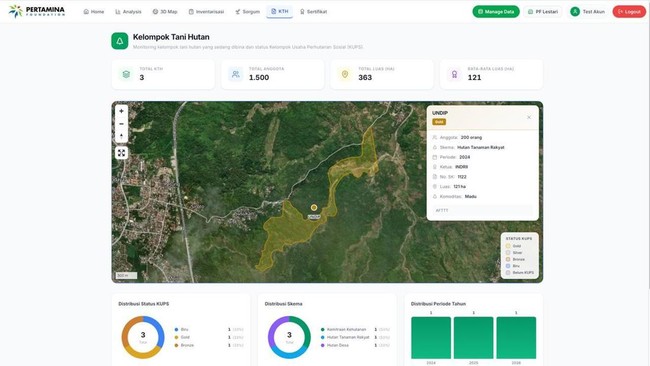
Task: Click the Kemitraan Kehutanan legend entry
Action: (x=355, y=330)
